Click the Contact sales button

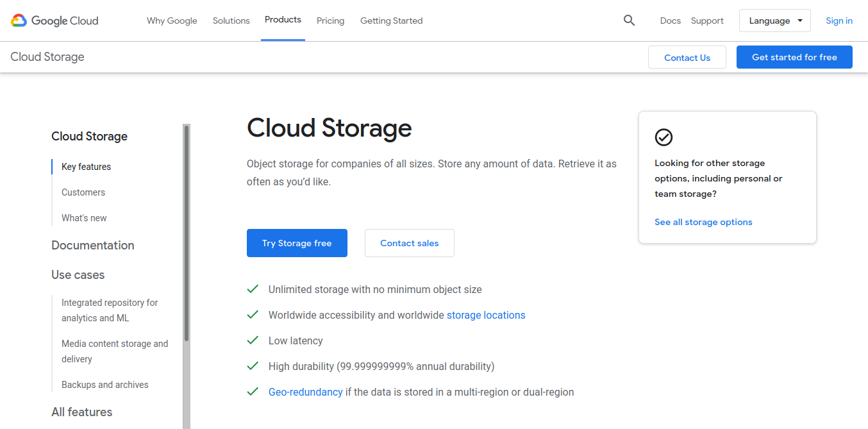[x=409, y=243]
